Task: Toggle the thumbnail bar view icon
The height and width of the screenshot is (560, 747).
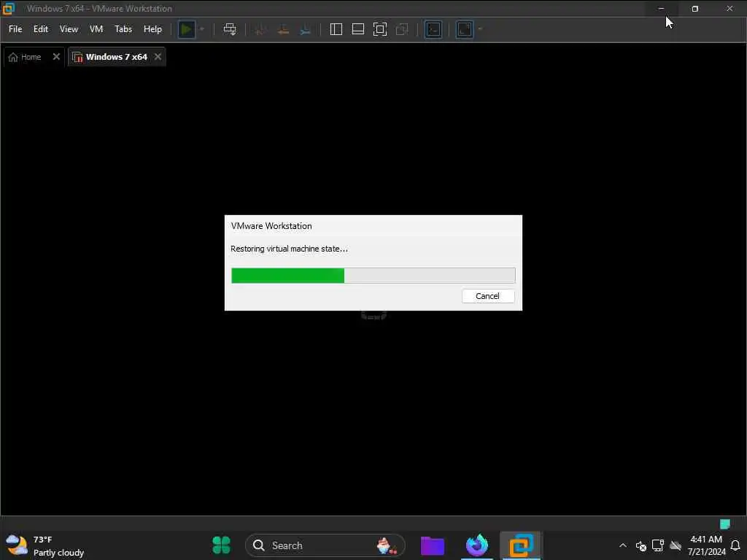Action: point(357,29)
